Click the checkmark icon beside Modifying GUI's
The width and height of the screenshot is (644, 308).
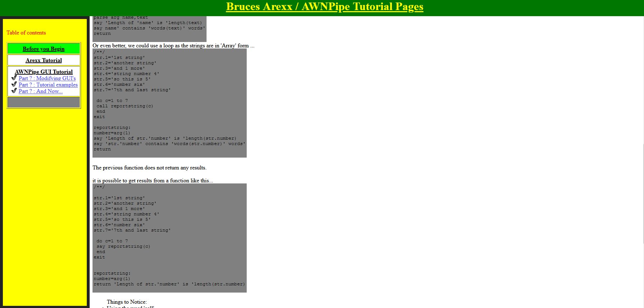tap(14, 78)
